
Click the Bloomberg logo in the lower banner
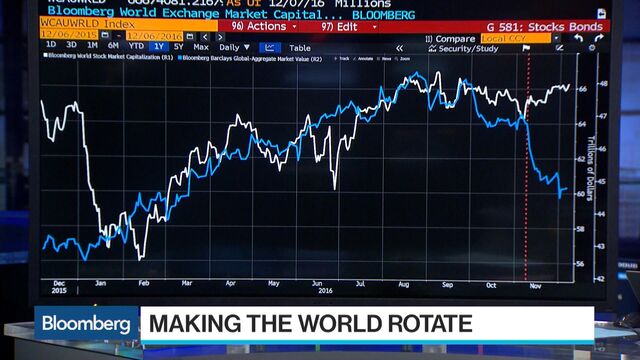tap(86, 323)
